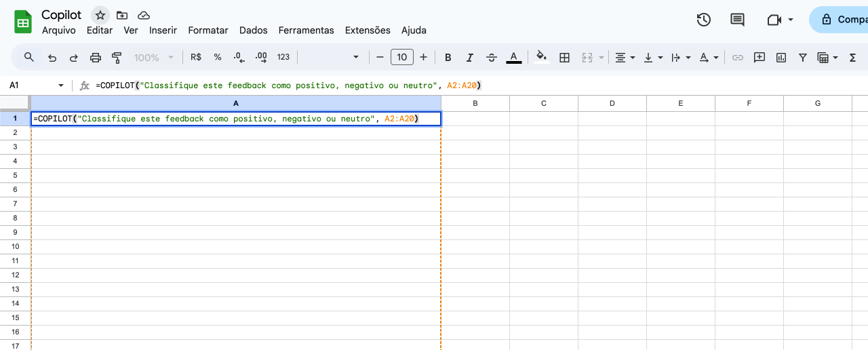Click the undo arrow
Screen dimensions: 868x350
click(52, 58)
